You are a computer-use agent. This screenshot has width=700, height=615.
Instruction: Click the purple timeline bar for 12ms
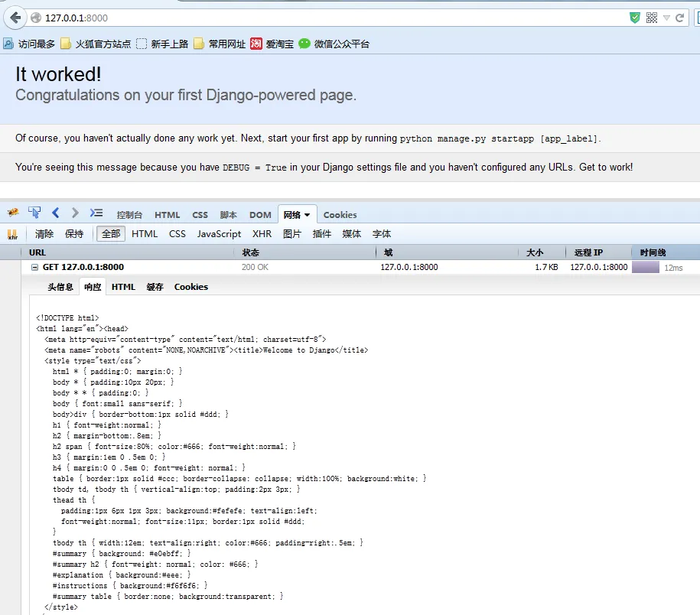646,267
